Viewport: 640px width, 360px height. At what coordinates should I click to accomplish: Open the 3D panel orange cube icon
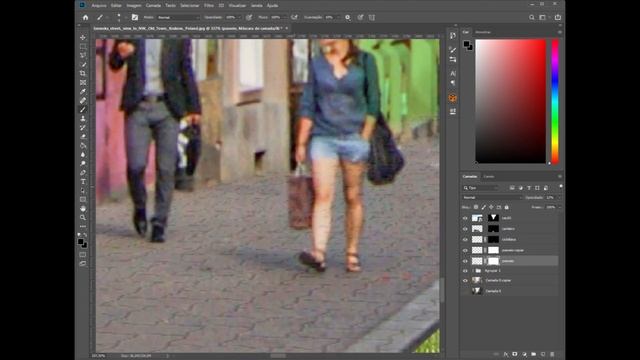click(453, 98)
